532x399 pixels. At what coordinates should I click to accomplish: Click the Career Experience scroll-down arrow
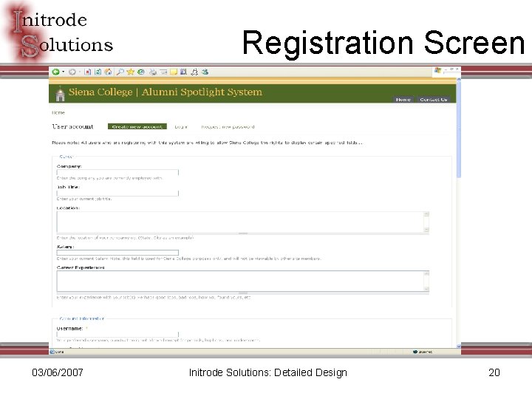(426, 289)
